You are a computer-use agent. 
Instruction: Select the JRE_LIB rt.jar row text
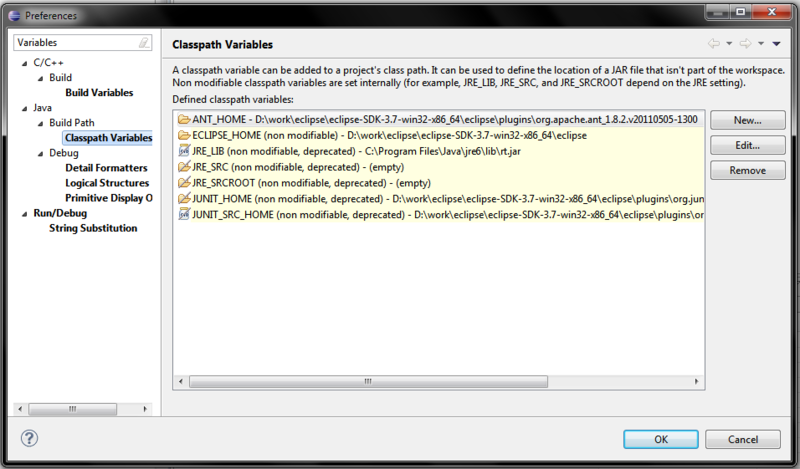356,151
